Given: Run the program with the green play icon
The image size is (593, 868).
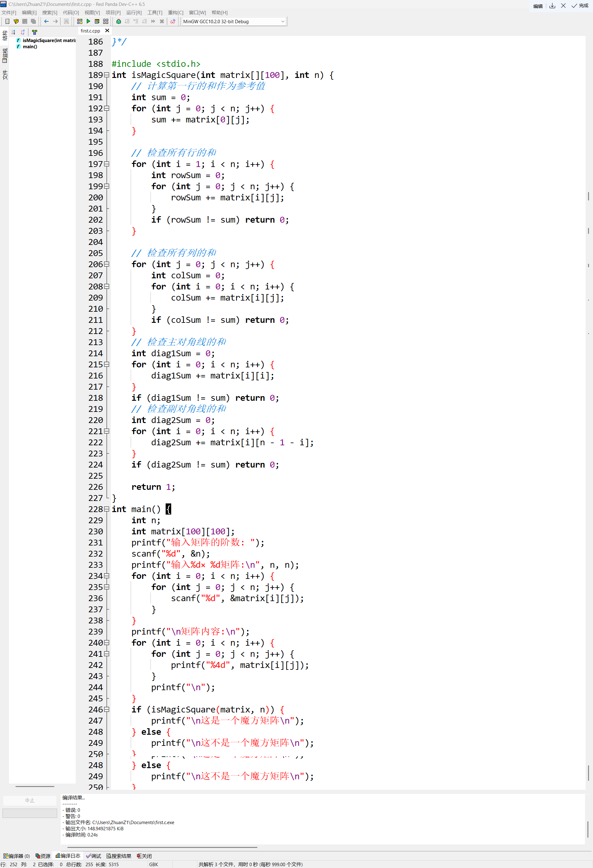Looking at the screenshot, I should 88,21.
